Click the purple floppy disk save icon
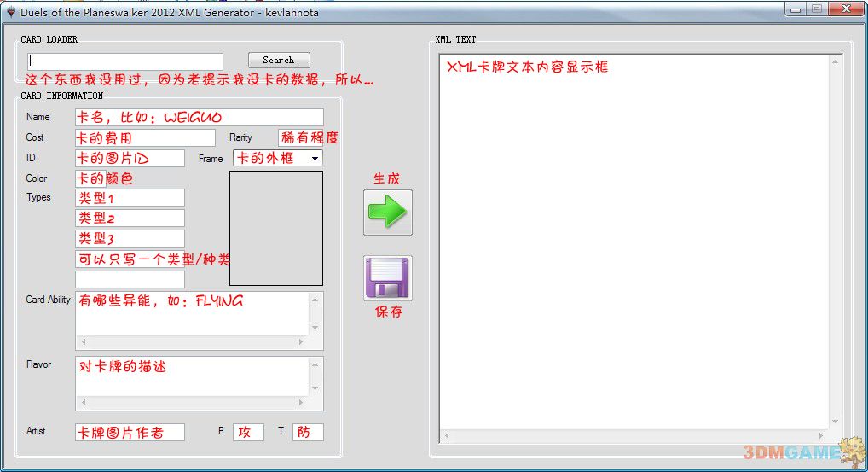 [387, 278]
